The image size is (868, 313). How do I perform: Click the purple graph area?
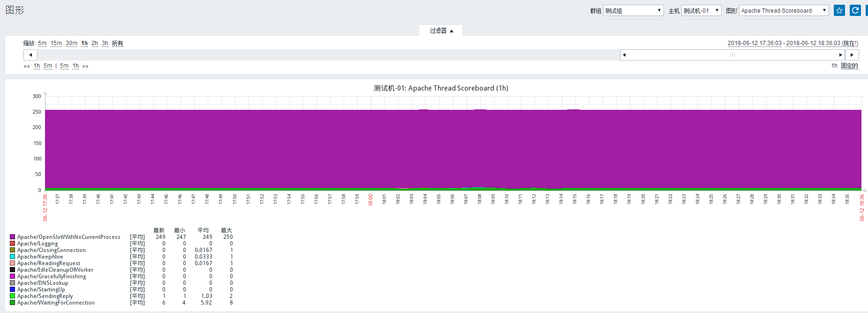pos(453,149)
